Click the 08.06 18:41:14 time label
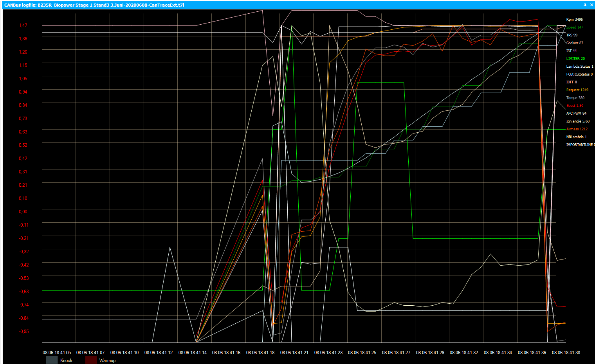 [x=193, y=353]
